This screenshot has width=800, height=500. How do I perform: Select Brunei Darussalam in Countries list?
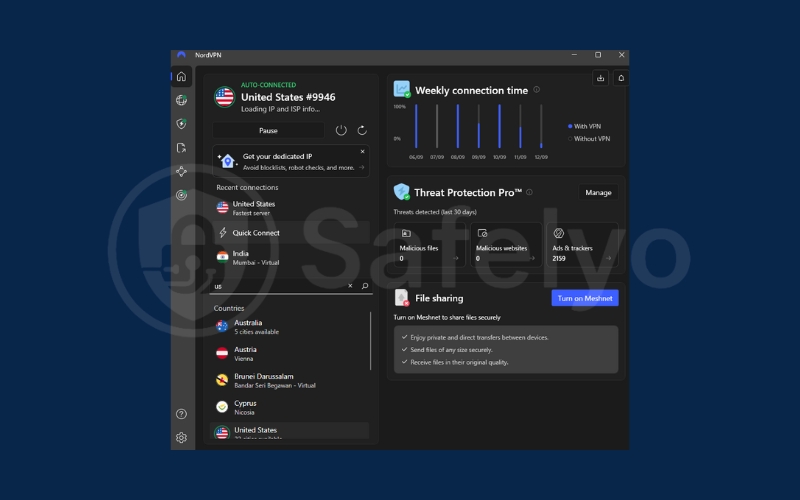tap(289, 380)
